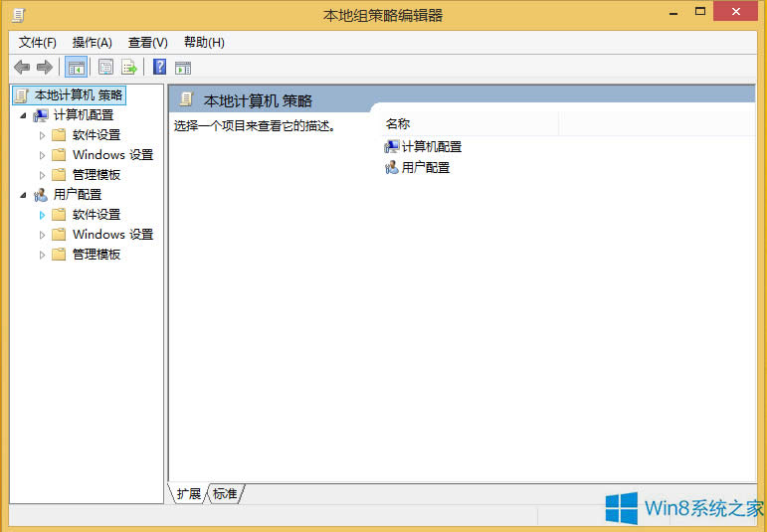Expand 软件设置 under 计算机配置

42,135
